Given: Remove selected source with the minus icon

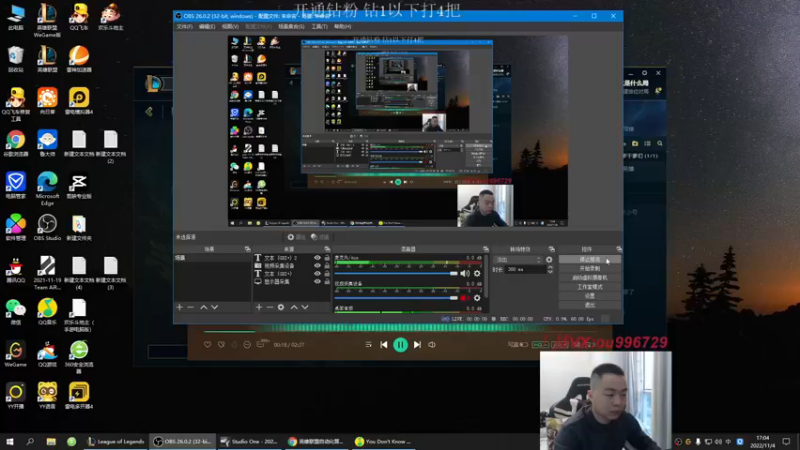Looking at the screenshot, I should [x=270, y=307].
